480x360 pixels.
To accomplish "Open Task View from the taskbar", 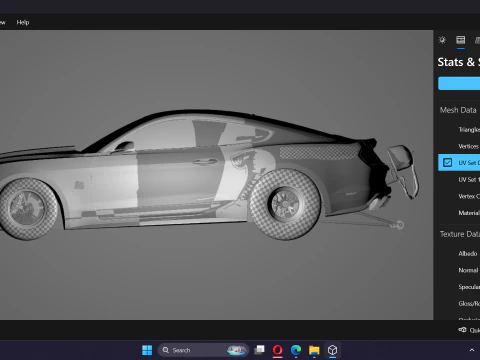I will [259, 350].
